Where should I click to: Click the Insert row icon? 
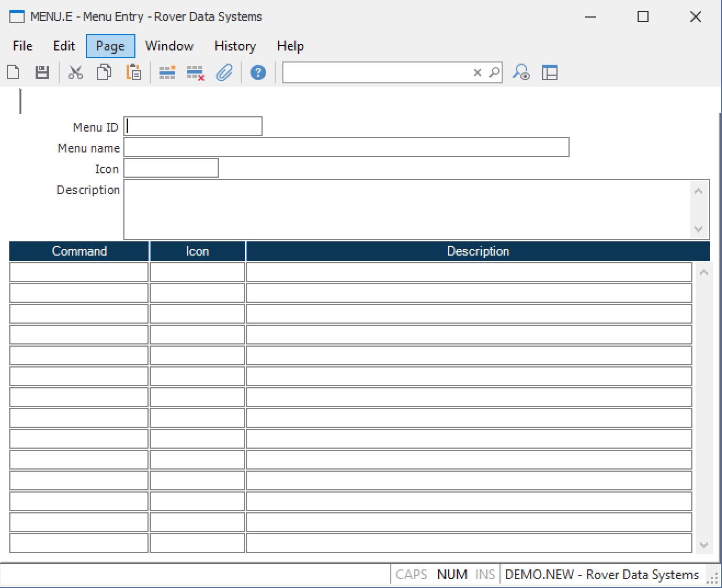pos(167,72)
